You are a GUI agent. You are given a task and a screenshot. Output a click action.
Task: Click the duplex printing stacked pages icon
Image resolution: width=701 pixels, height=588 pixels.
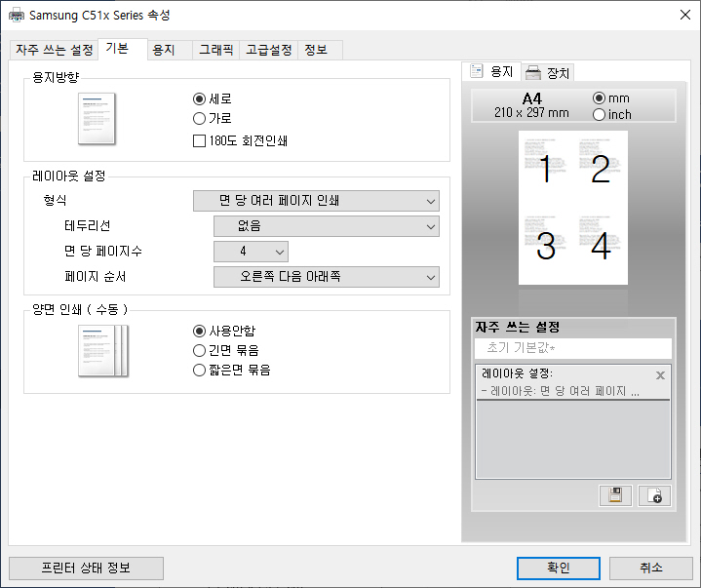103,351
